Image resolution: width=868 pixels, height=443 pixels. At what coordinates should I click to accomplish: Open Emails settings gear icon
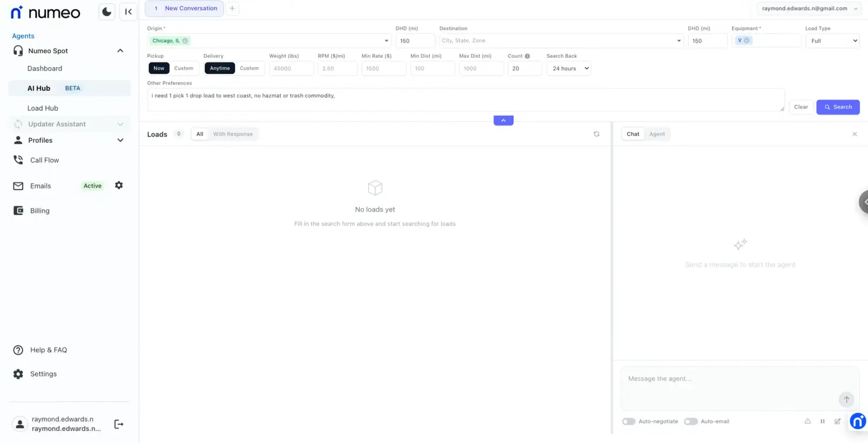(119, 186)
